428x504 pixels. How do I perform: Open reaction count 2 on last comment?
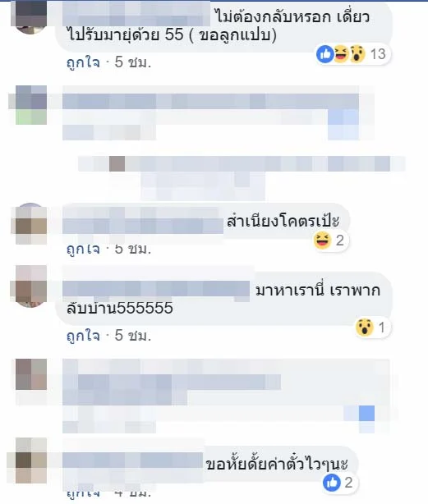pos(348,483)
